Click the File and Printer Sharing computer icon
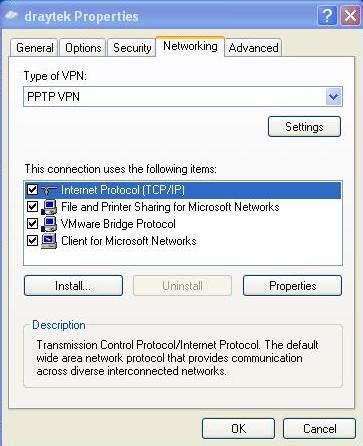363x446 pixels. coord(49,207)
